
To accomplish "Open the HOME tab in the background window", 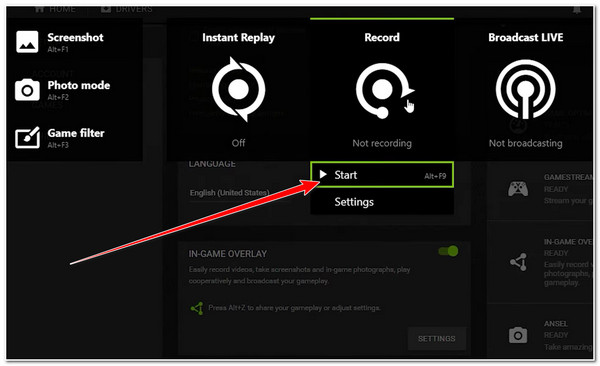I will click(55, 9).
